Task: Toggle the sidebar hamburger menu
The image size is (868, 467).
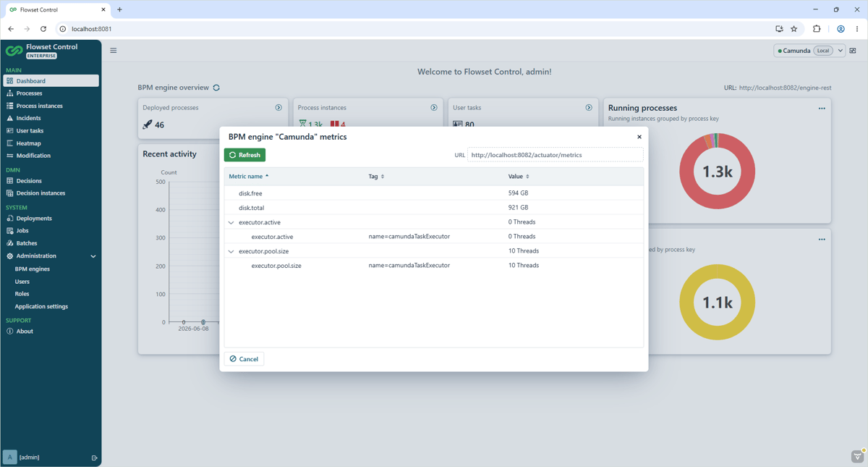Action: [x=114, y=51]
